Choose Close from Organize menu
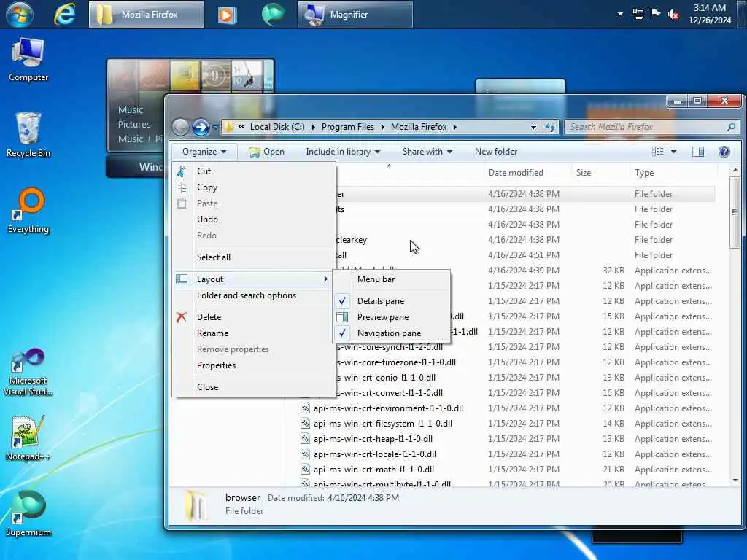This screenshot has width=747, height=560. (x=253, y=387)
